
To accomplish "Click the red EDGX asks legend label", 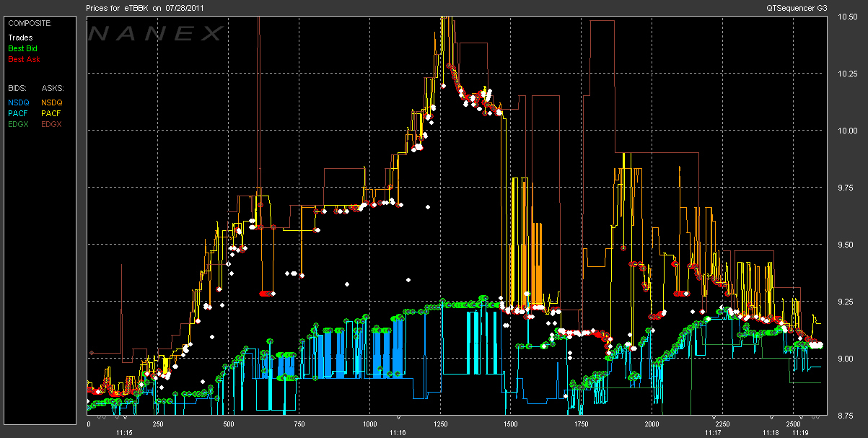I will pyautogui.click(x=52, y=124).
